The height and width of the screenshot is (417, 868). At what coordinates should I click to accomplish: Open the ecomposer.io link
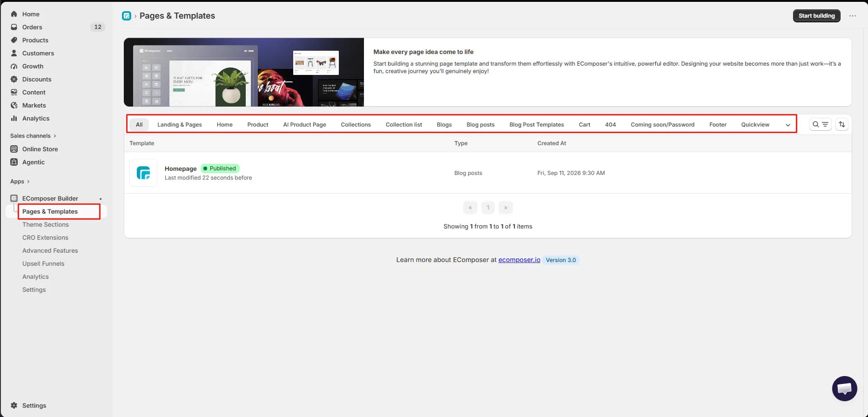tap(519, 260)
